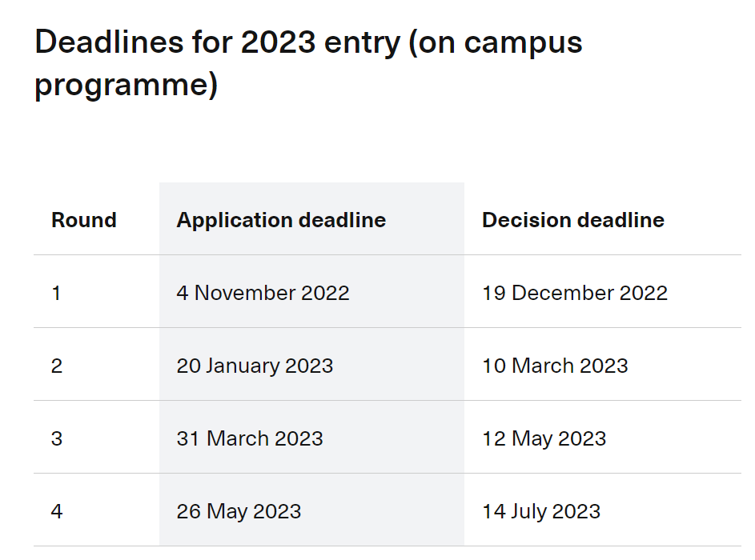Click the "10 March 2023" decision date

555,366
